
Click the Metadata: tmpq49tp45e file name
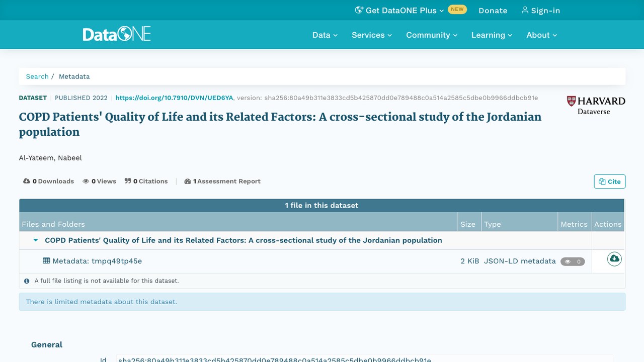pyautogui.click(x=97, y=261)
